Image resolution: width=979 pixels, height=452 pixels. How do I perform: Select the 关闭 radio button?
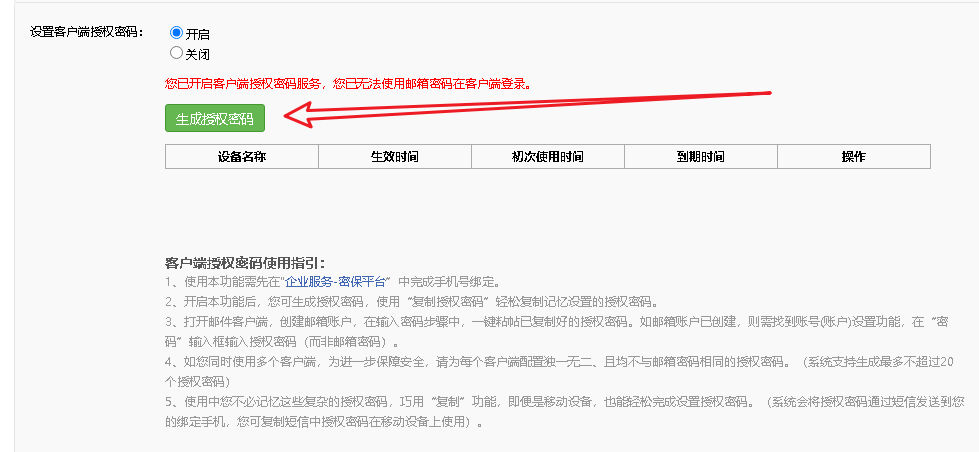coord(177,53)
